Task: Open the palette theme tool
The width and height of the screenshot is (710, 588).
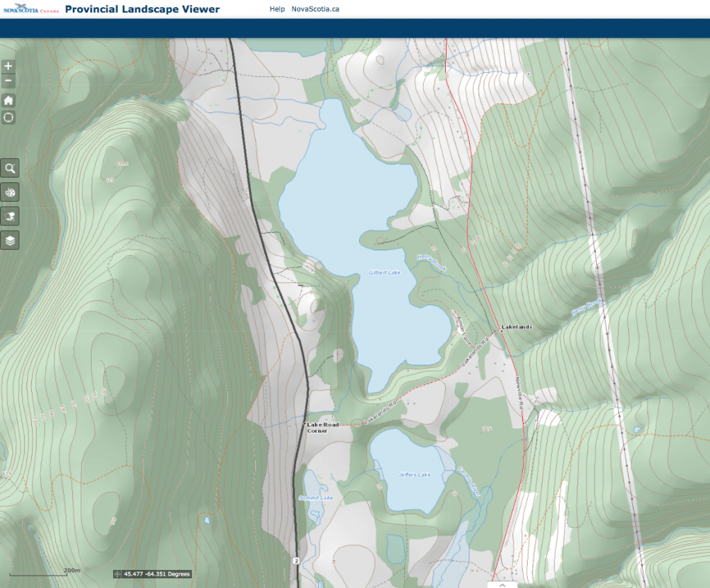Action: pyautogui.click(x=10, y=192)
